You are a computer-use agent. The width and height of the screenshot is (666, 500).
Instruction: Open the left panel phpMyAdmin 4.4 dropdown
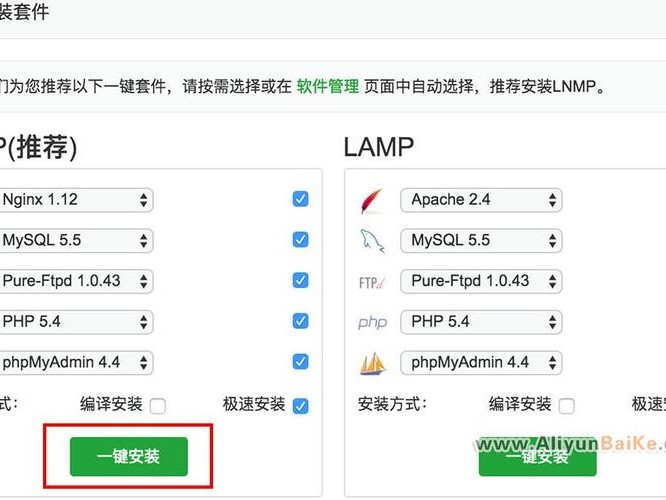click(x=76, y=363)
